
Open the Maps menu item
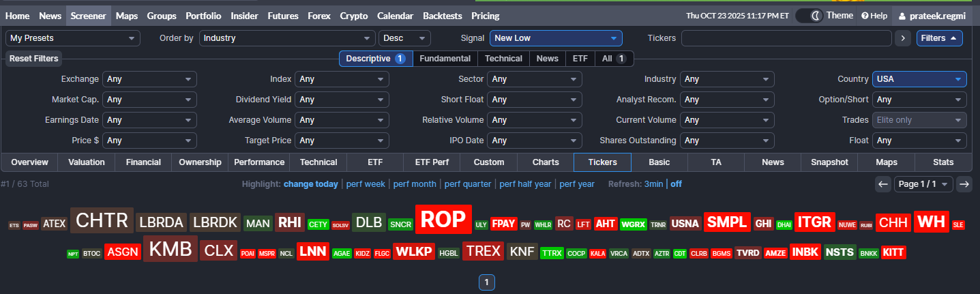(127, 16)
